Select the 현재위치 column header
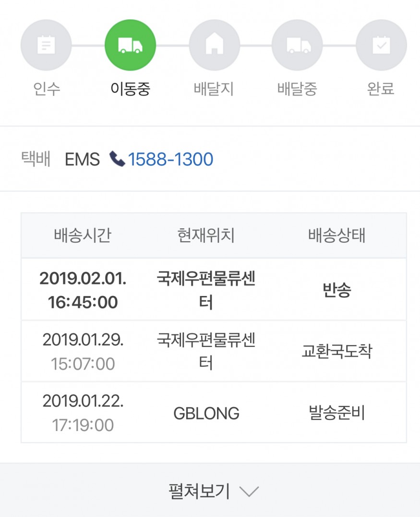The width and height of the screenshot is (420, 517). point(206,236)
